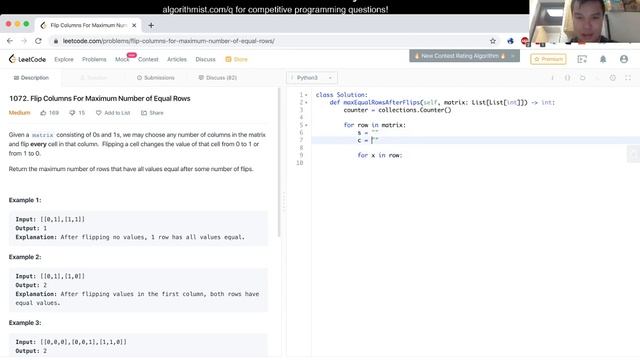Click the Medium difficulty label

coord(20,113)
